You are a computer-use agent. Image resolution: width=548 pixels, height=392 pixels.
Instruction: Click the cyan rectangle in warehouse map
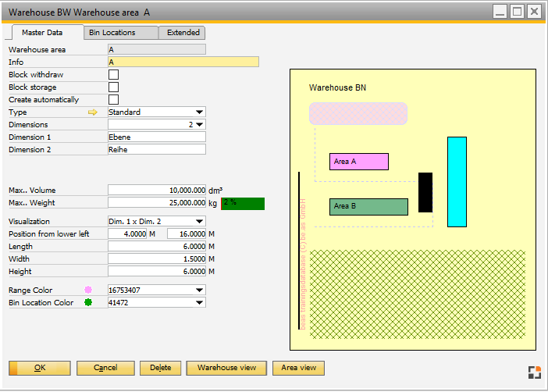pyautogui.click(x=457, y=181)
